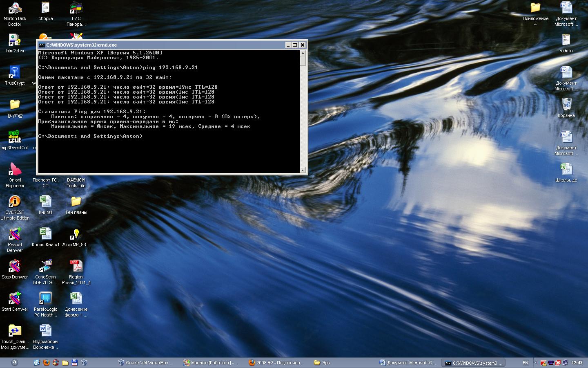Image resolution: width=588 pixels, height=368 pixels.
Task: Launch the CanoScan LiDE 70 shortcut
Action: 45,267
